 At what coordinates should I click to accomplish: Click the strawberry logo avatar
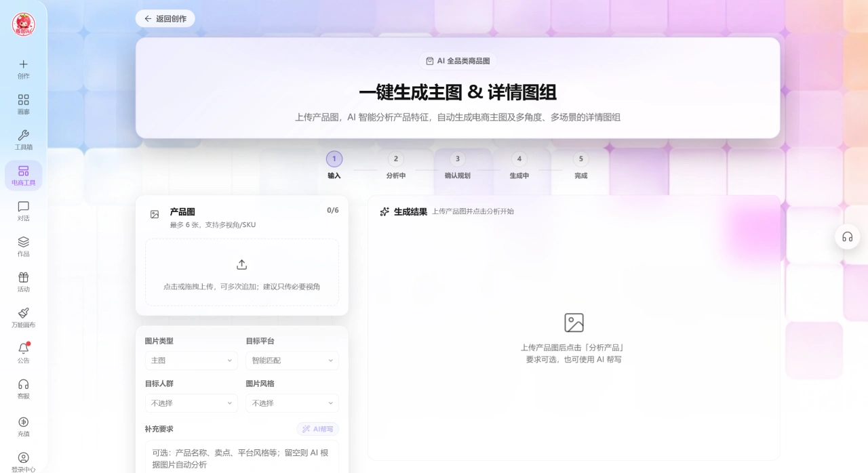(x=23, y=24)
